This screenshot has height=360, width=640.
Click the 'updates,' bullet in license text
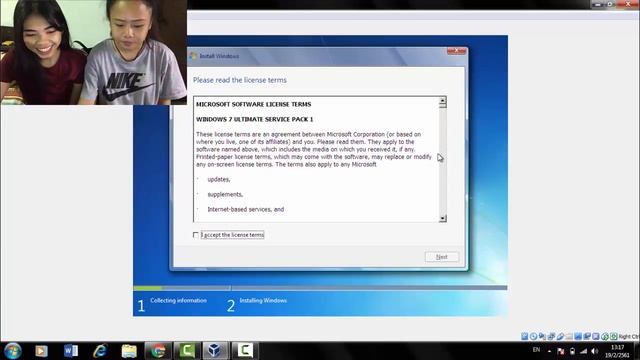click(219, 179)
